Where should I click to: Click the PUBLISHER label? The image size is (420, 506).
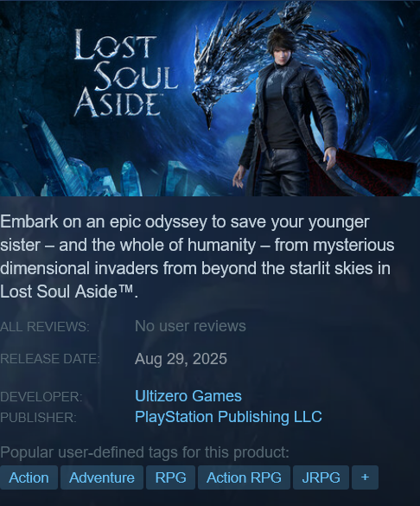point(38,418)
